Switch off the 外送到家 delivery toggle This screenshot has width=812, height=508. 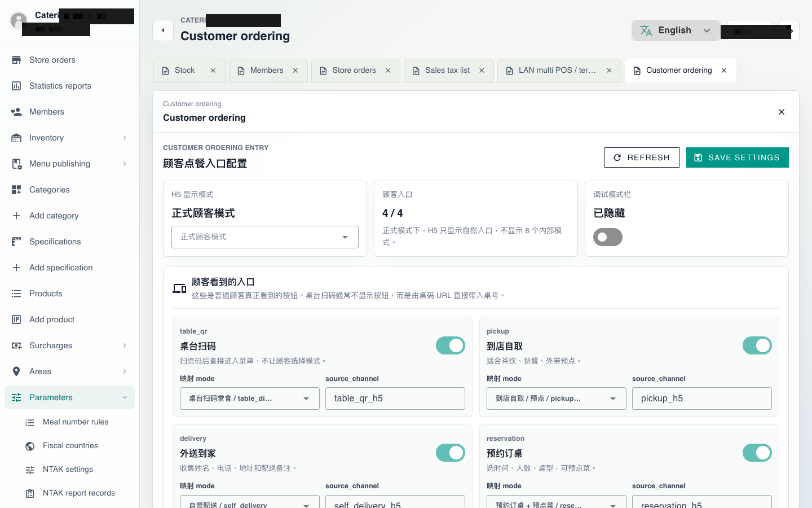click(451, 453)
